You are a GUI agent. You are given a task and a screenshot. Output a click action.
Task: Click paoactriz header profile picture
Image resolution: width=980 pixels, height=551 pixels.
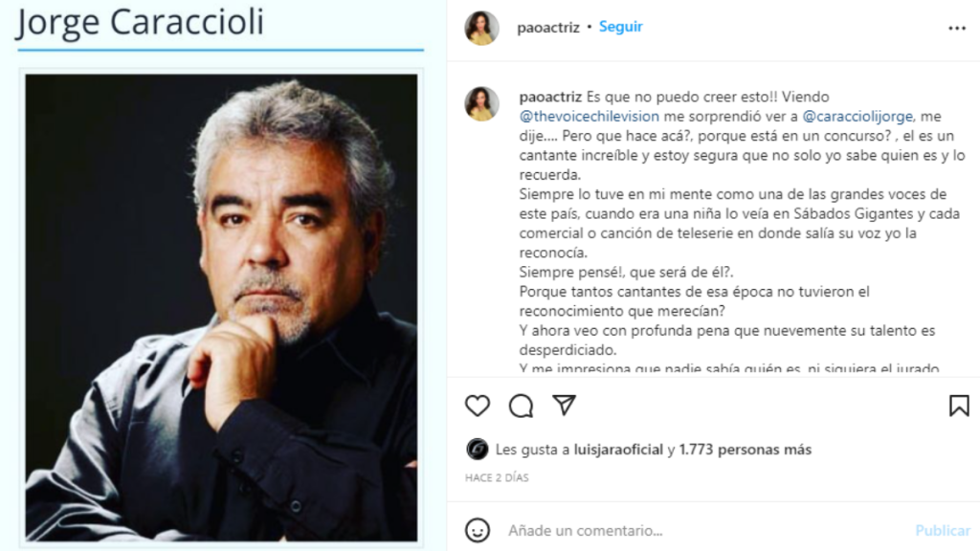(482, 28)
